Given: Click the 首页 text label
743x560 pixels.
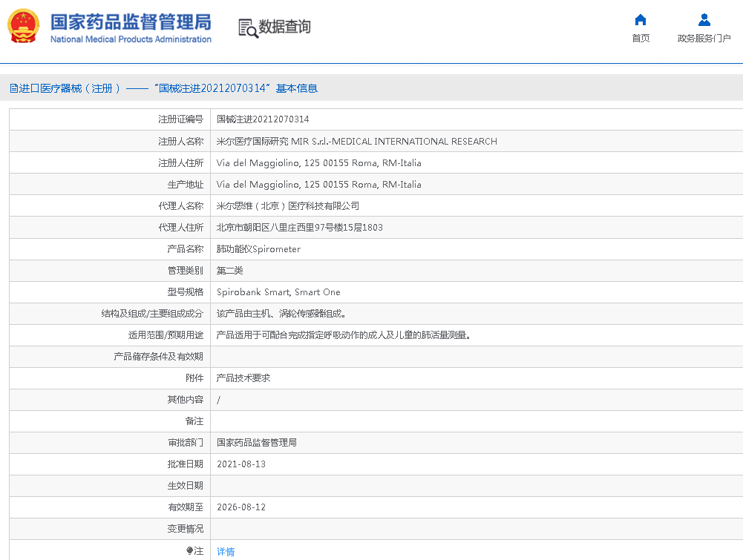Looking at the screenshot, I should coord(641,39).
